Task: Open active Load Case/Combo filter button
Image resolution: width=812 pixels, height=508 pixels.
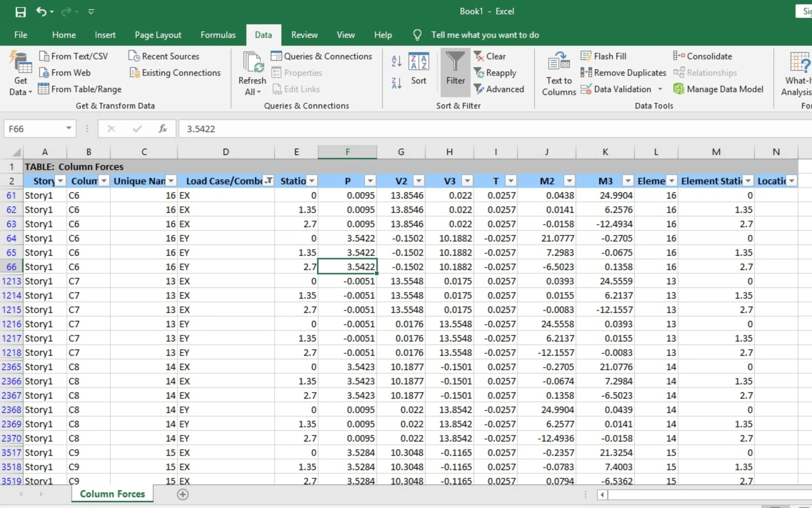Action: point(269,181)
